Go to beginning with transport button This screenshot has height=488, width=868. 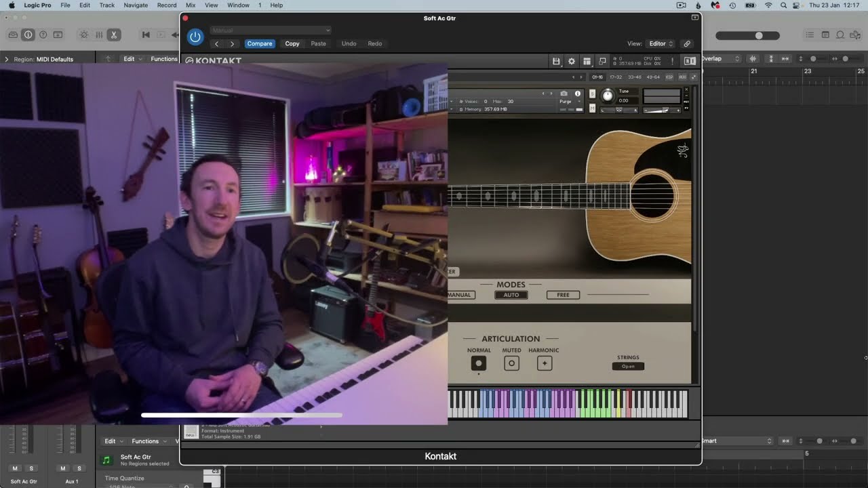click(146, 35)
